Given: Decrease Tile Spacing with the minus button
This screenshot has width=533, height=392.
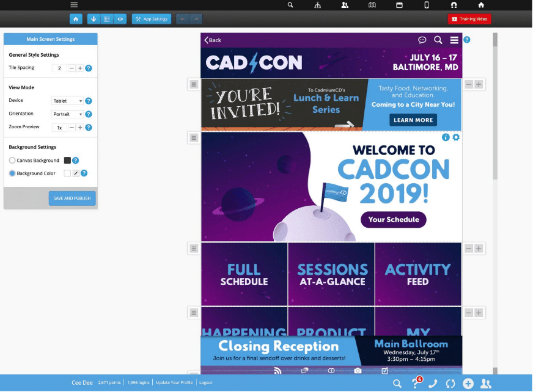Looking at the screenshot, I should [72, 68].
